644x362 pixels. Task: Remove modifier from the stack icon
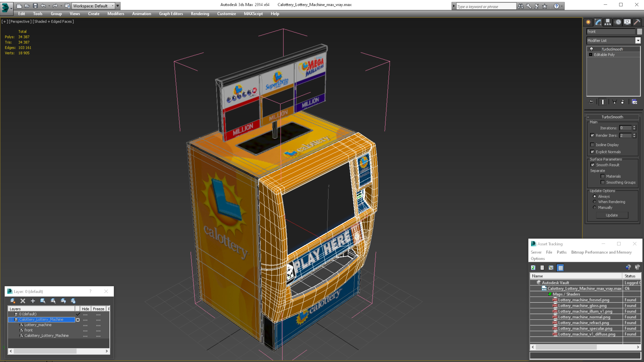pos(623,102)
